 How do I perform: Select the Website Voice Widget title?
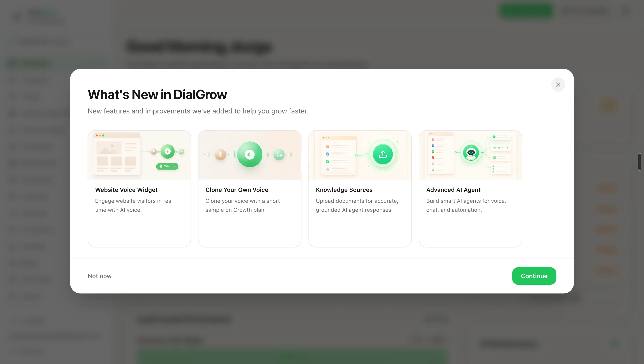(x=126, y=190)
